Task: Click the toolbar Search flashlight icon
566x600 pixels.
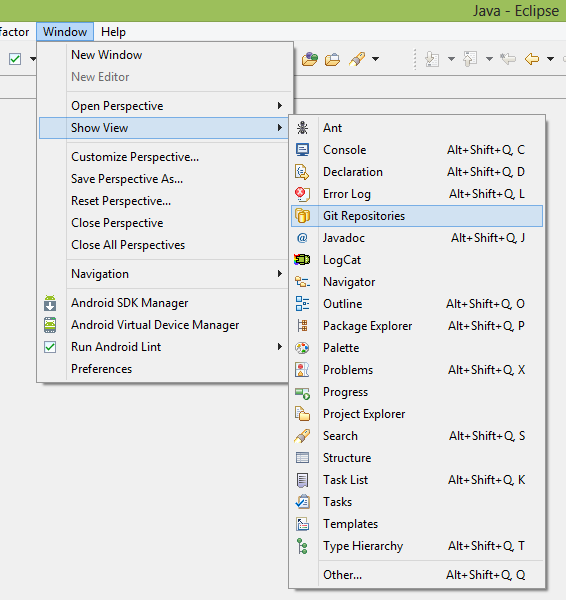Action: click(357, 59)
